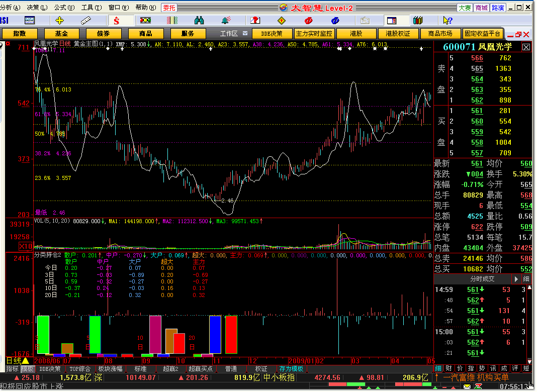Screen dimensions: 537x392
Task: Click the chart with red arrow icon
Action: point(255,21)
